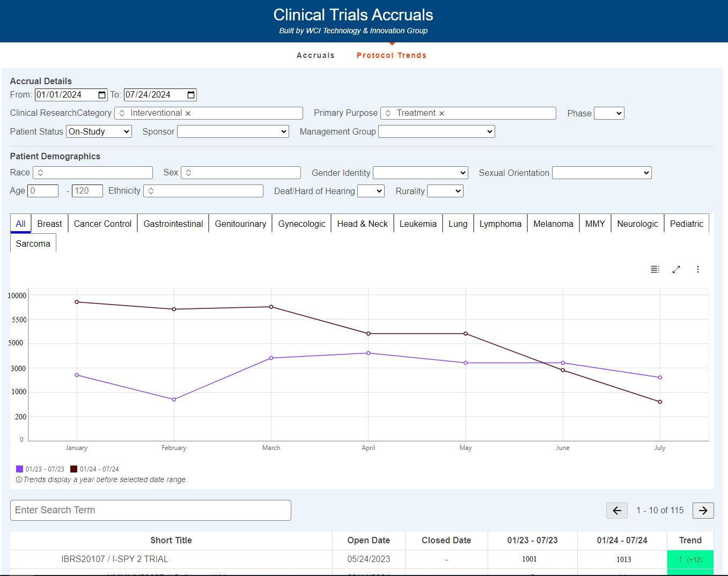728x576 pixels.
Task: Select the Melanoma tab
Action: (x=553, y=224)
